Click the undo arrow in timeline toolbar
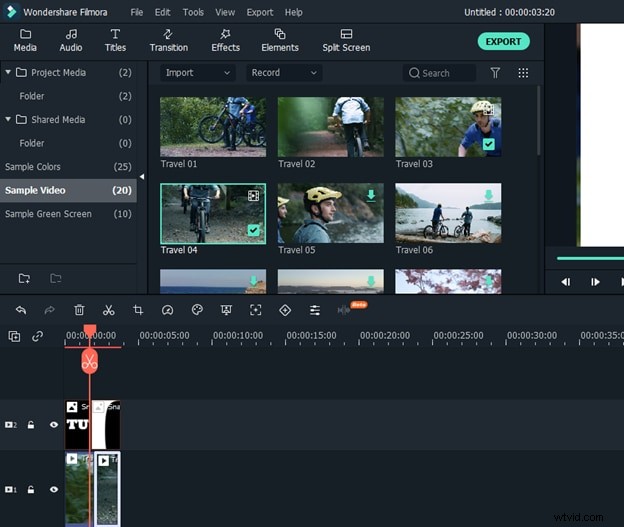This screenshot has width=624, height=527. click(21, 311)
